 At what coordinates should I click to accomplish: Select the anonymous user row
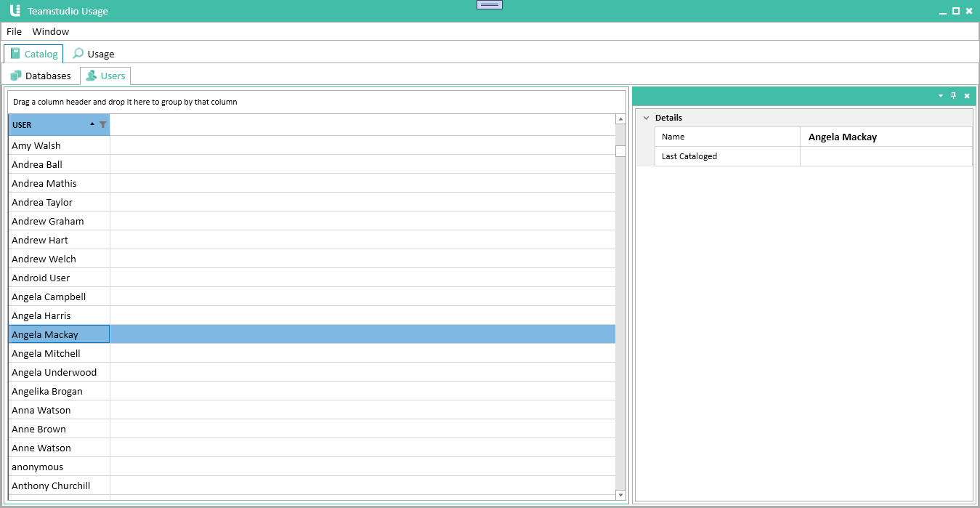click(x=37, y=467)
